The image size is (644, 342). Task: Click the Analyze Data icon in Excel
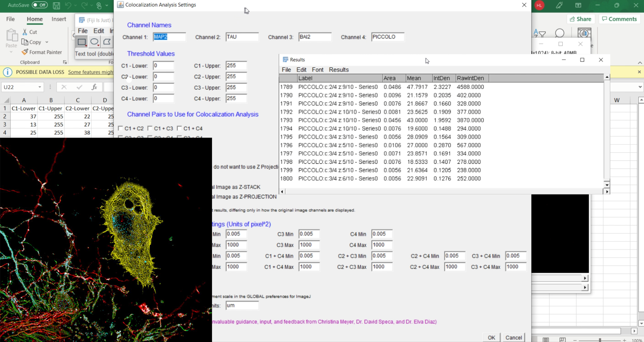[584, 33]
